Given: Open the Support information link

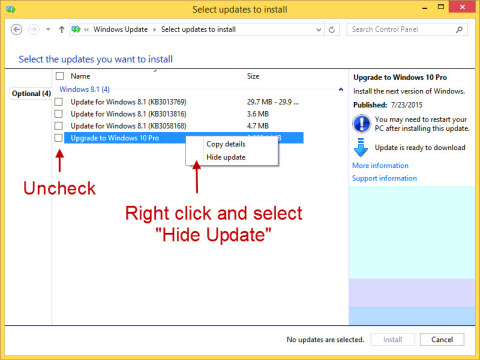Looking at the screenshot, I should [x=385, y=178].
